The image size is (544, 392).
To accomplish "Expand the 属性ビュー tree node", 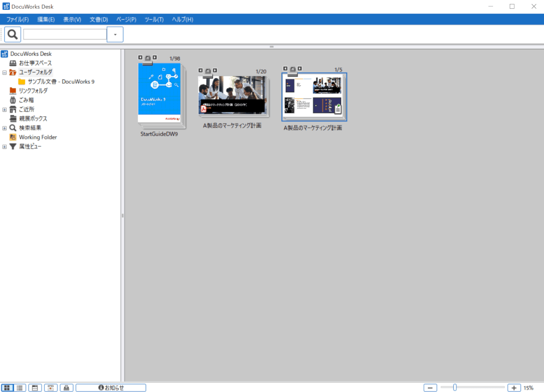I will coord(4,147).
